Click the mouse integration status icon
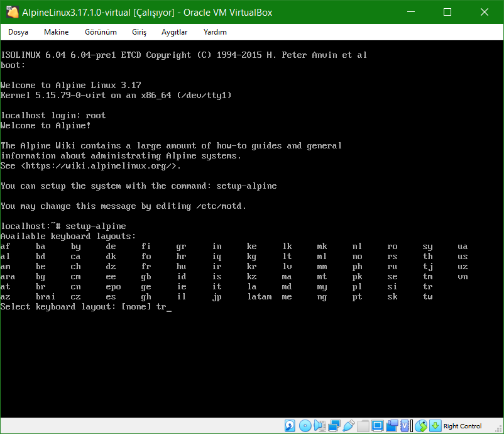 [x=421, y=426]
